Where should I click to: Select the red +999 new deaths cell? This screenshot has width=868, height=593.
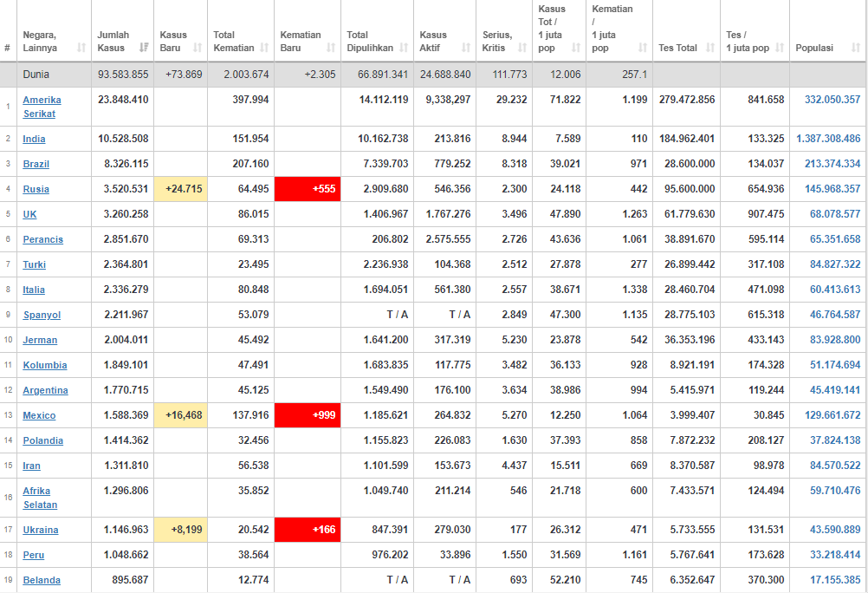308,415
